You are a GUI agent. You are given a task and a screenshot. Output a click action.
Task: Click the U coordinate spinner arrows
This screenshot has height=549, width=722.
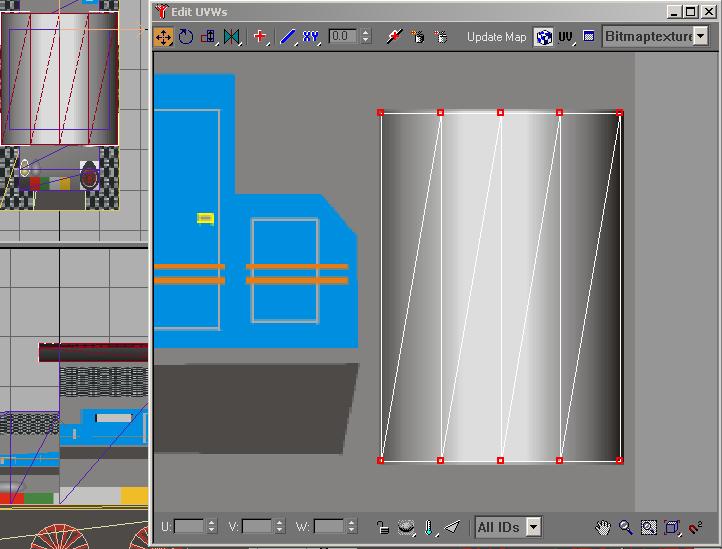[x=211, y=526]
